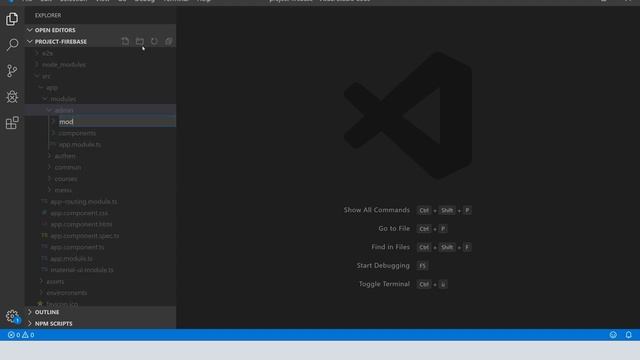Open the Manage gear menu
The width and height of the screenshot is (640, 360).
coord(12,316)
